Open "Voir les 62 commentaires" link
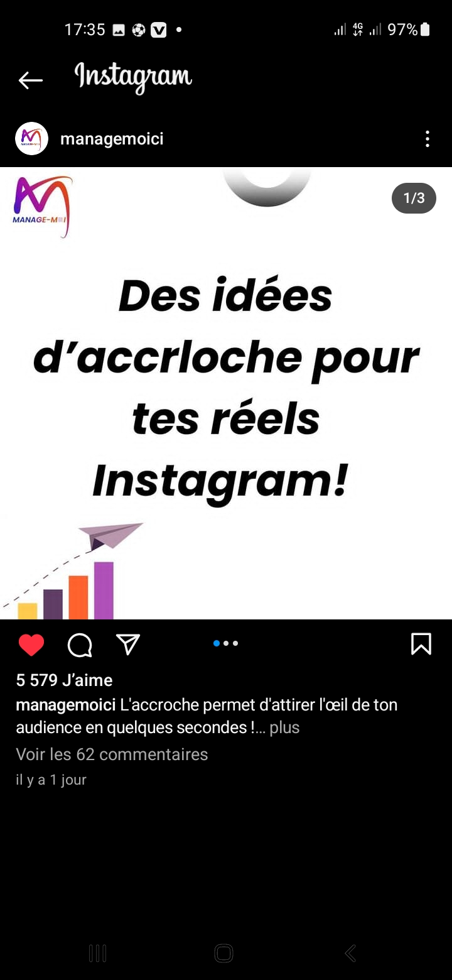This screenshot has height=980, width=452. [112, 754]
